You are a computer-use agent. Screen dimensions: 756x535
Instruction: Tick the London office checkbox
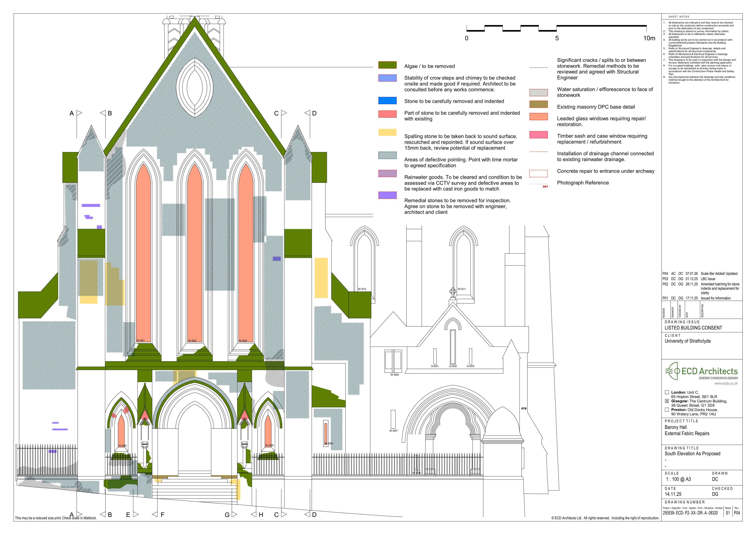pos(667,392)
